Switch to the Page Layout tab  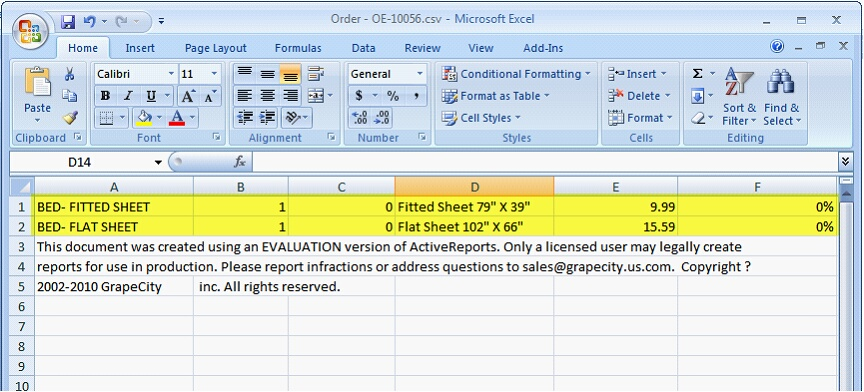(215, 49)
